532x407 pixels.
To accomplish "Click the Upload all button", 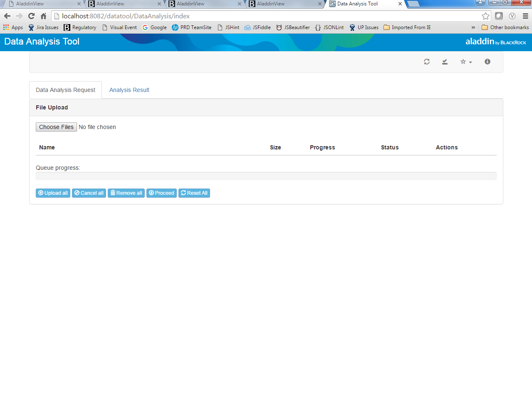I will click(53, 193).
